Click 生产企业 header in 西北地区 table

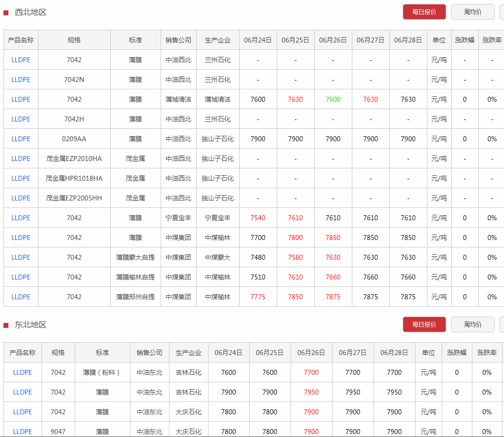click(x=217, y=40)
